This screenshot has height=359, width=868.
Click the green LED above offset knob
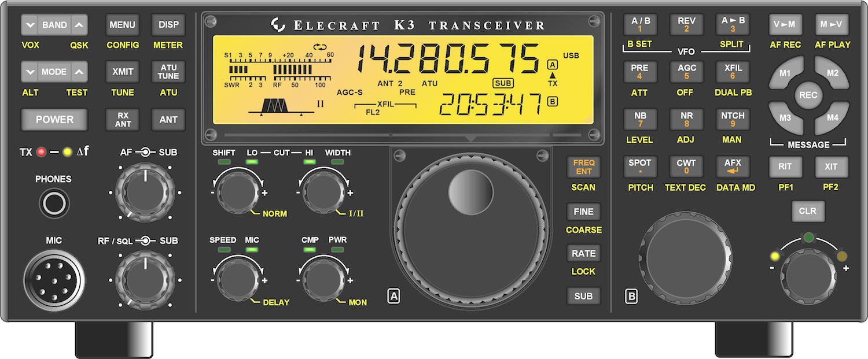(x=808, y=237)
